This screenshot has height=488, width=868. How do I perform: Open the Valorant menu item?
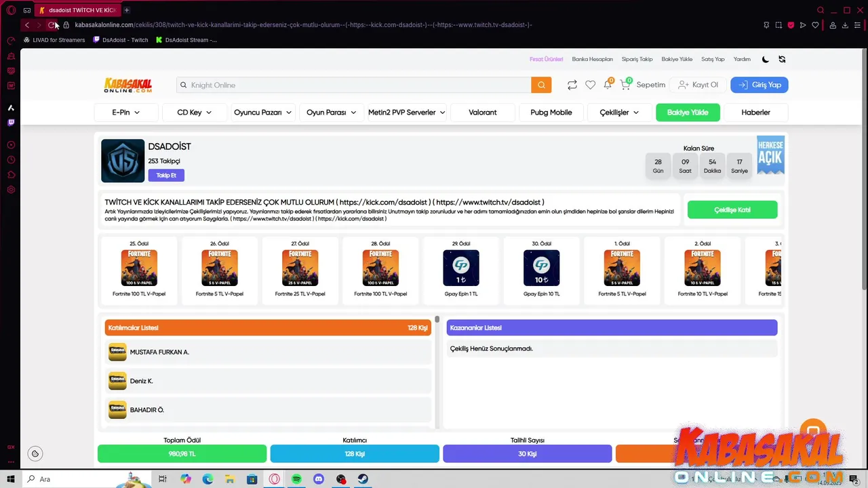(x=483, y=113)
